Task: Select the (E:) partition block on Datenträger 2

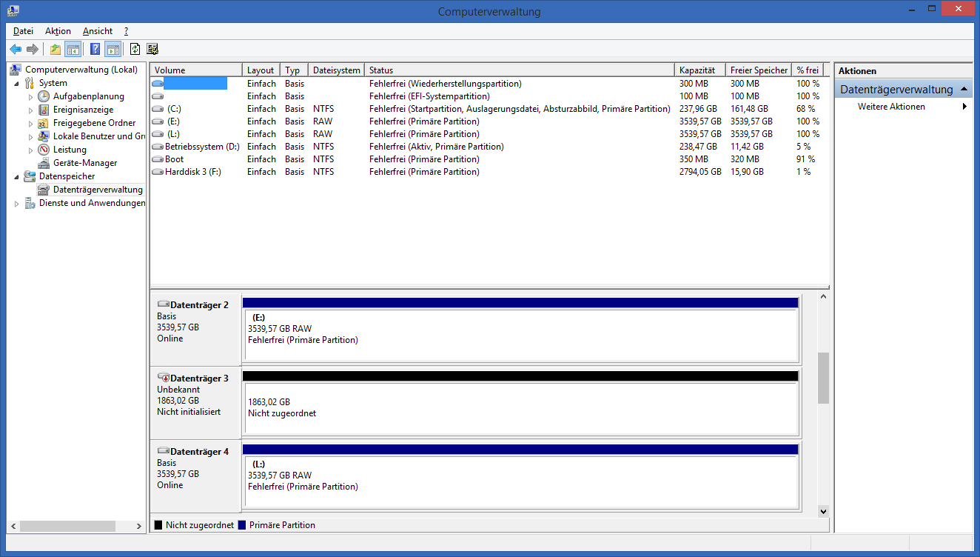Action: (520, 330)
